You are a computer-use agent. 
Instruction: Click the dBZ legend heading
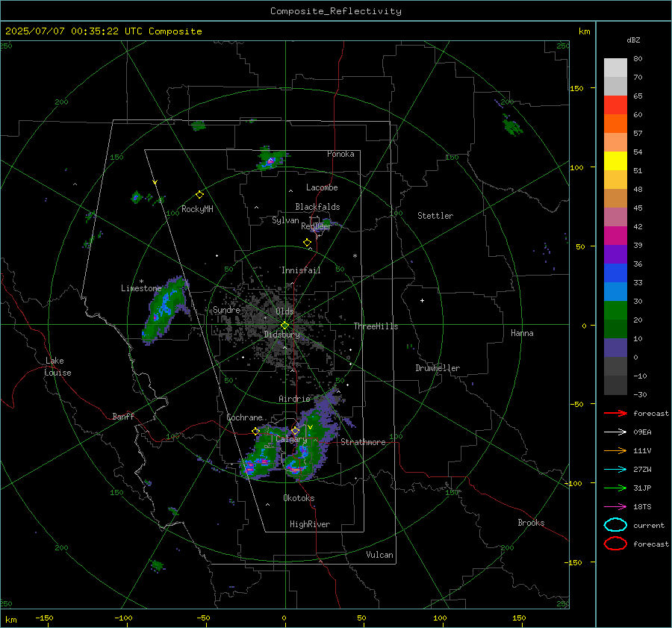tap(633, 40)
